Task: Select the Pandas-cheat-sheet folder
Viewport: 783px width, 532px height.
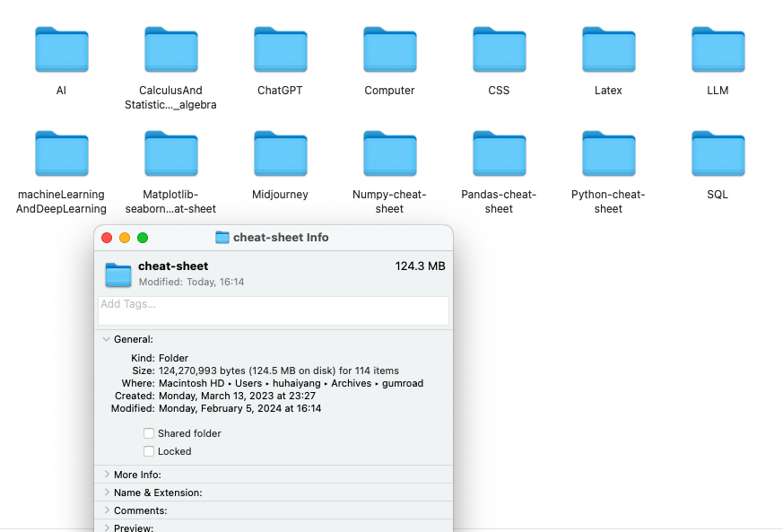Action: (x=499, y=153)
